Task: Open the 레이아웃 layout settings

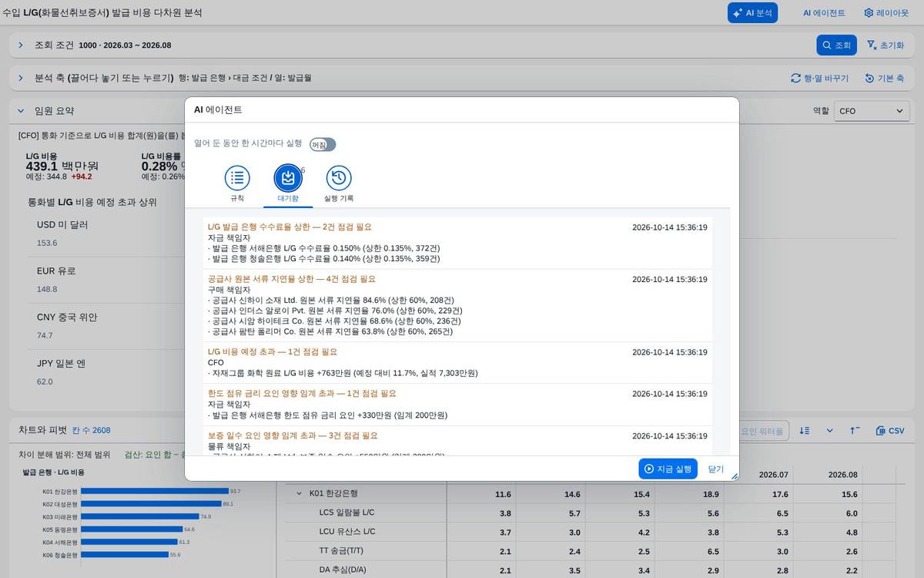Action: [x=886, y=13]
